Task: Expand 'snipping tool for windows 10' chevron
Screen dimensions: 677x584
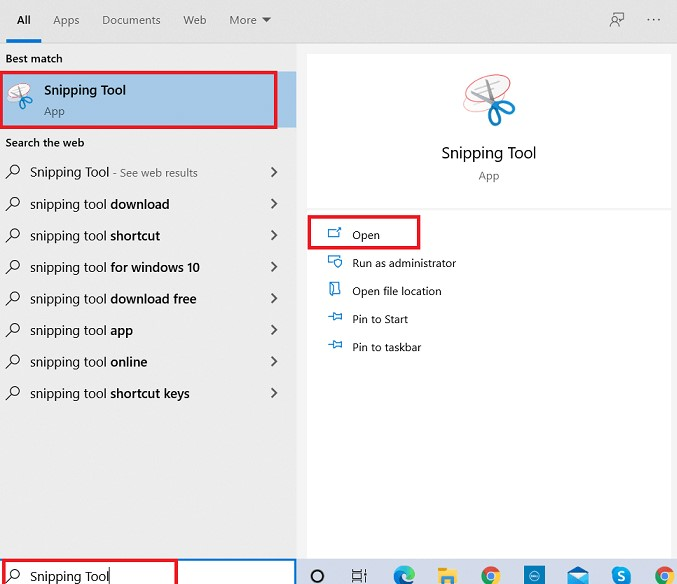Action: [274, 267]
